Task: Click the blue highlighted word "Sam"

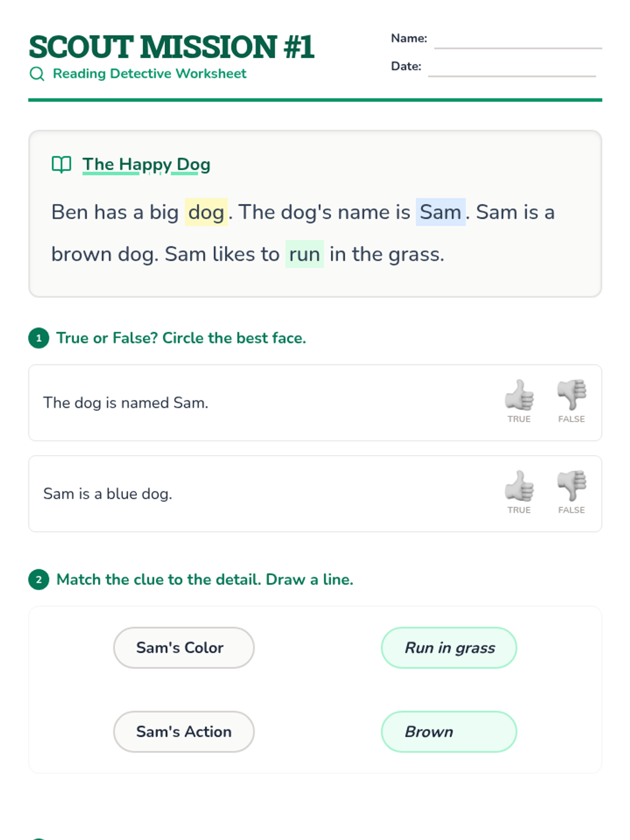Action: click(x=440, y=212)
